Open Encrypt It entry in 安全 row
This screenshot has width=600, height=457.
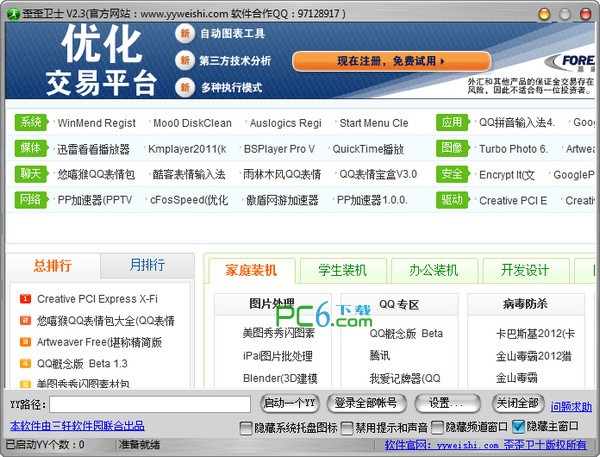(x=507, y=175)
